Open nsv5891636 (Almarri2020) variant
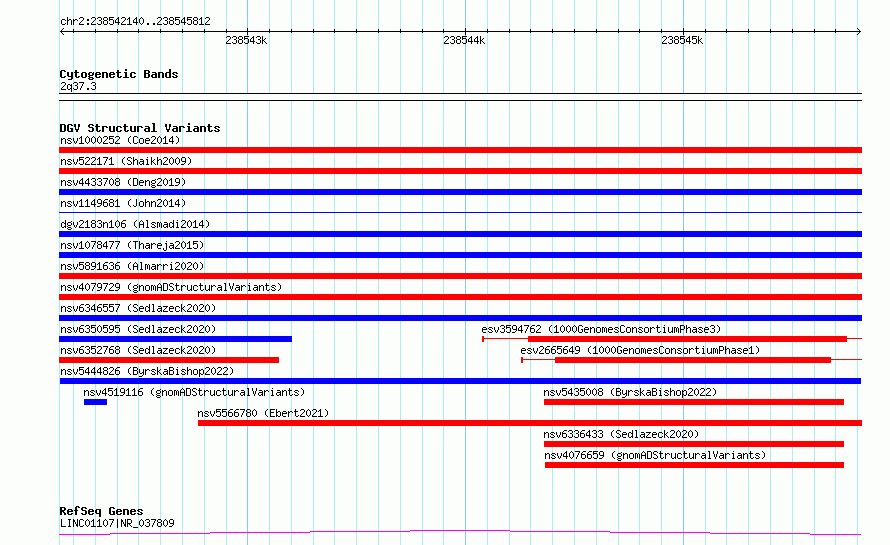890x545 pixels. click(x=132, y=266)
